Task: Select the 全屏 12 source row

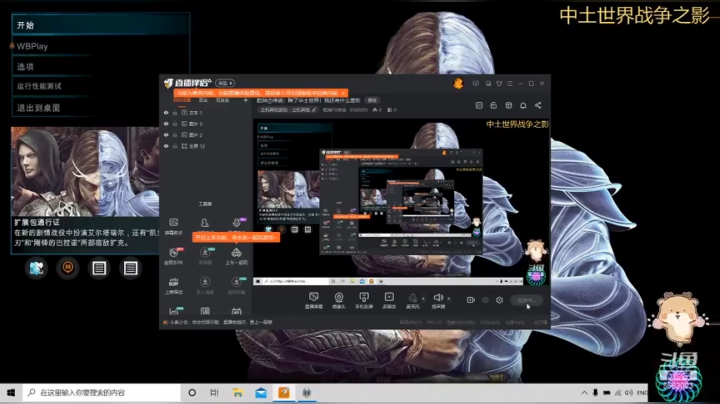Action: pos(205,146)
